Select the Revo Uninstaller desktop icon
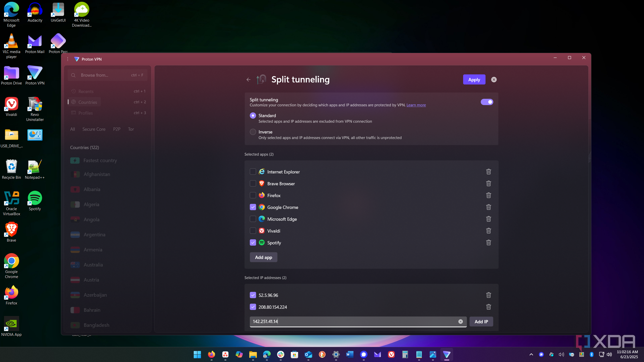The image size is (644, 362). tap(35, 110)
